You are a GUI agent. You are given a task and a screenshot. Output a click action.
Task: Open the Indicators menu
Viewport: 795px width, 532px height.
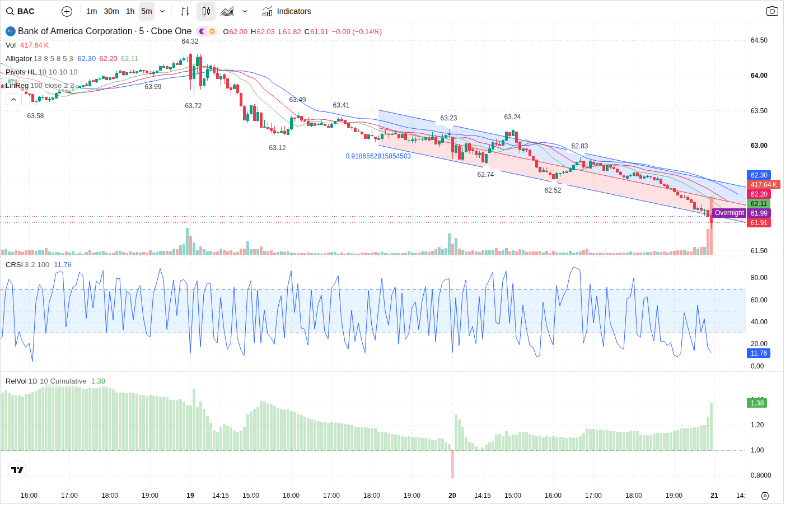click(x=287, y=11)
